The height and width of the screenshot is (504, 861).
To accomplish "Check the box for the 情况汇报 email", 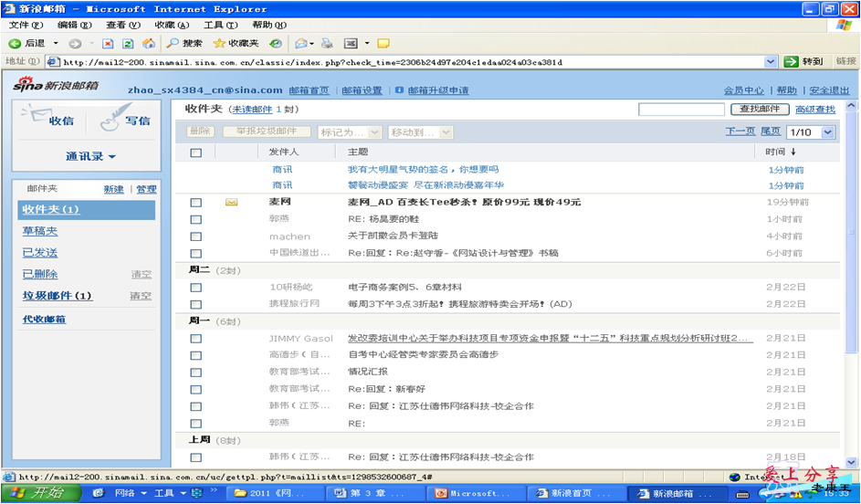I will coord(196,373).
